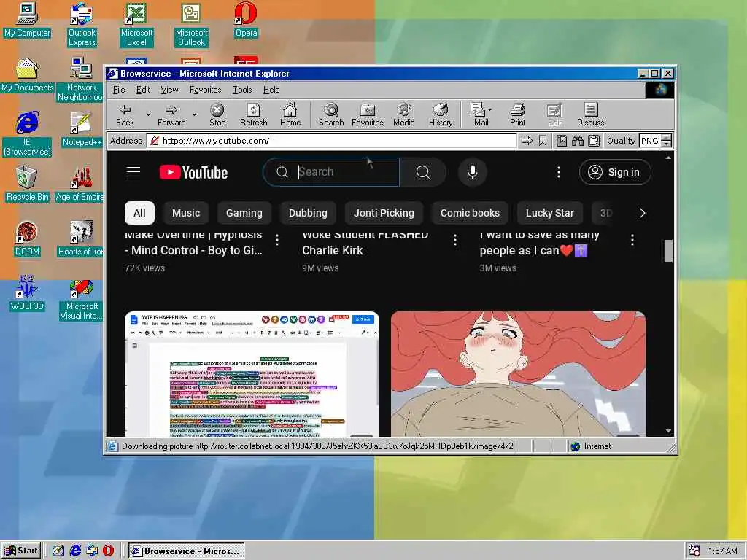Screen dimensions: 747x560
Task: Click the YouTube search magnifier button
Action: 422,172
